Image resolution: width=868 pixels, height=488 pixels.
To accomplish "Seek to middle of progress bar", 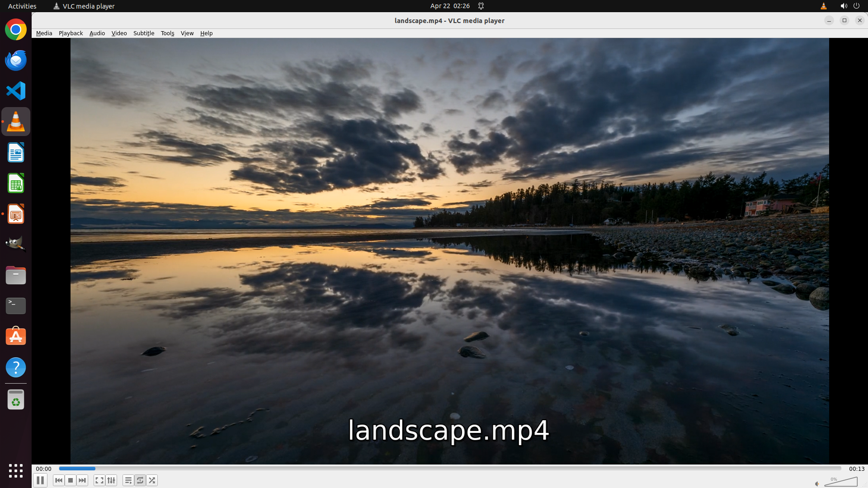I will (x=450, y=469).
